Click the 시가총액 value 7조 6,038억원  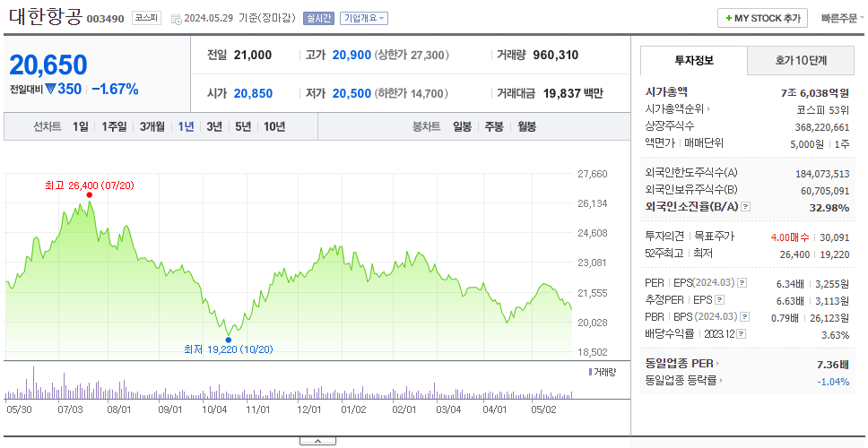tap(815, 93)
